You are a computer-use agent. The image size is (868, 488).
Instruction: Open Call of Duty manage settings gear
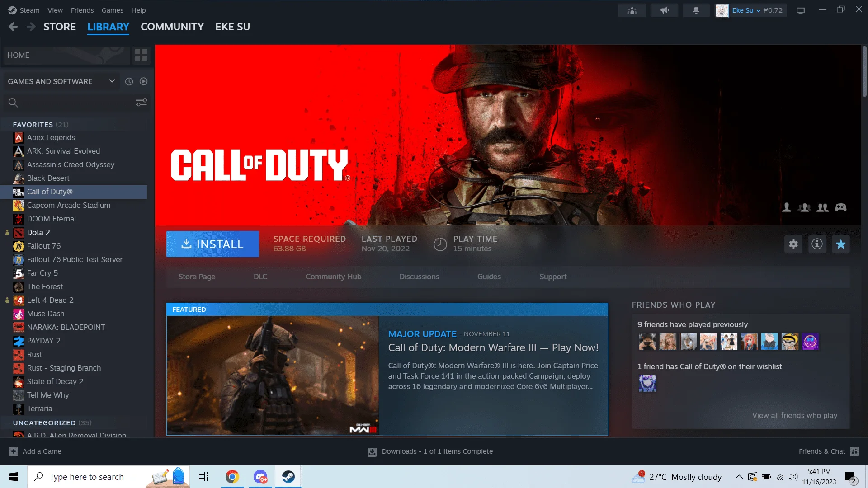[x=793, y=244]
